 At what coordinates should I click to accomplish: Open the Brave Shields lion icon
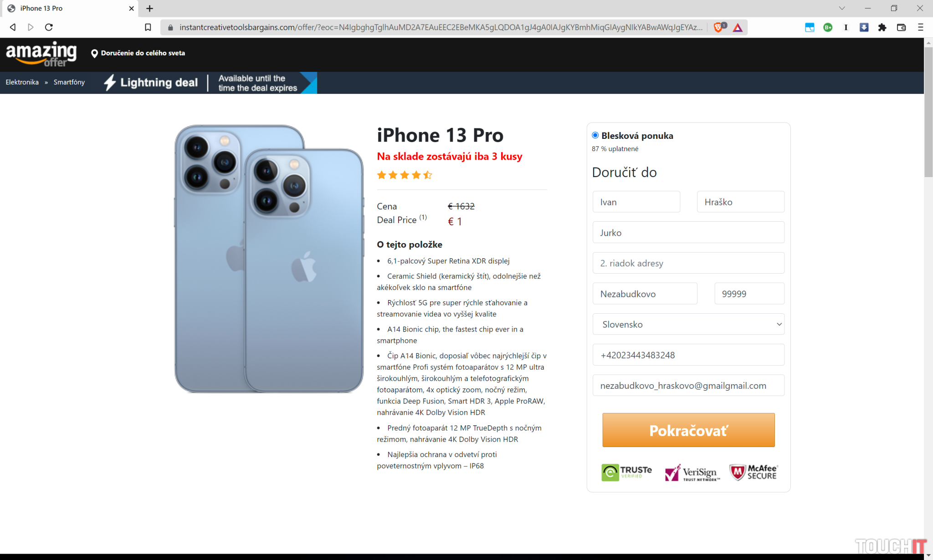coord(719,27)
